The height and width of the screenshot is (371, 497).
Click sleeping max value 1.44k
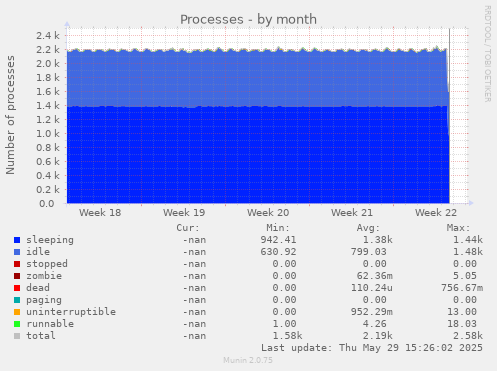pos(468,240)
